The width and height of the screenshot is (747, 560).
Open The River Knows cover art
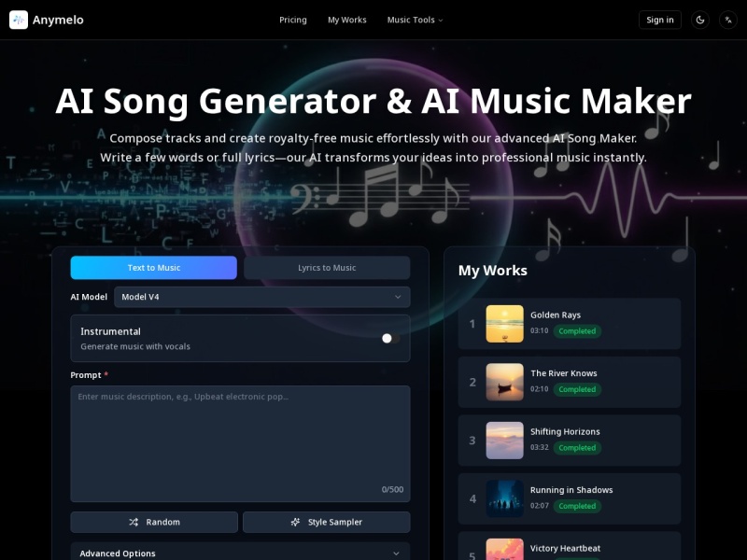504,382
